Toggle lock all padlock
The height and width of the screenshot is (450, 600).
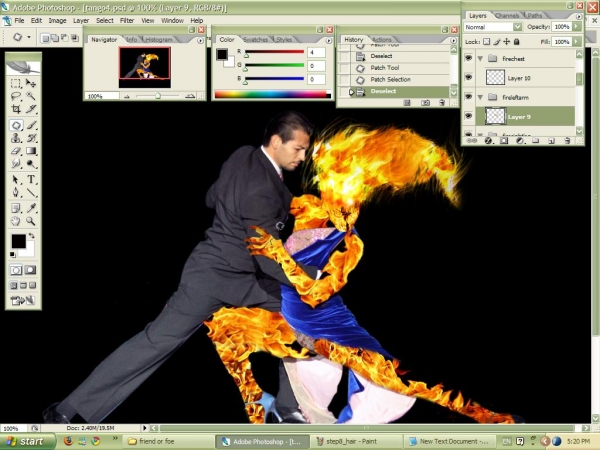tap(517, 41)
